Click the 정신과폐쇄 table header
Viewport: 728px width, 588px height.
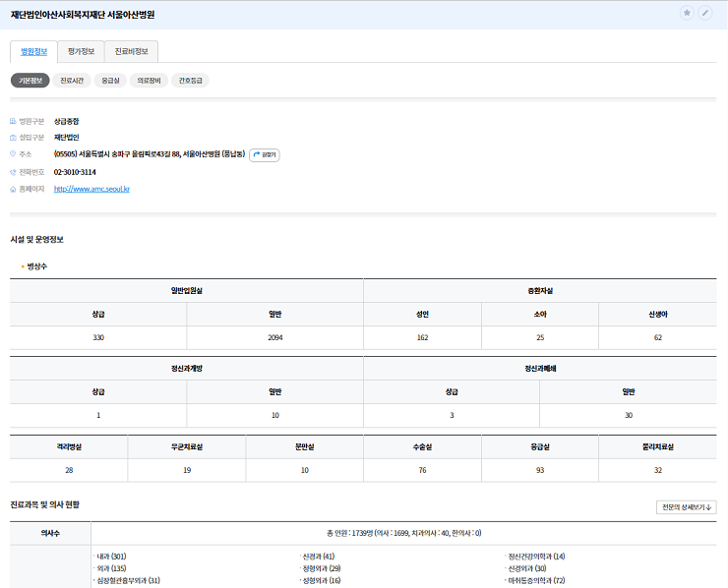[x=540, y=369]
